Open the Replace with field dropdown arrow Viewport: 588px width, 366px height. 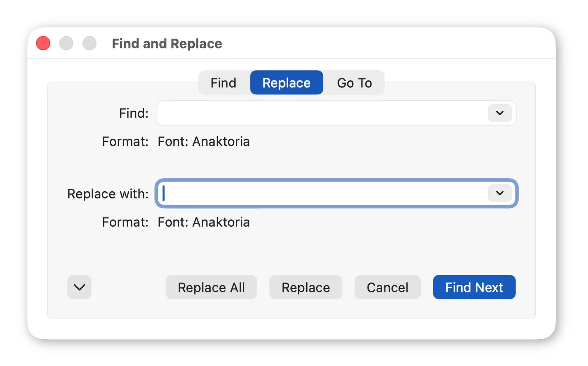click(x=500, y=193)
